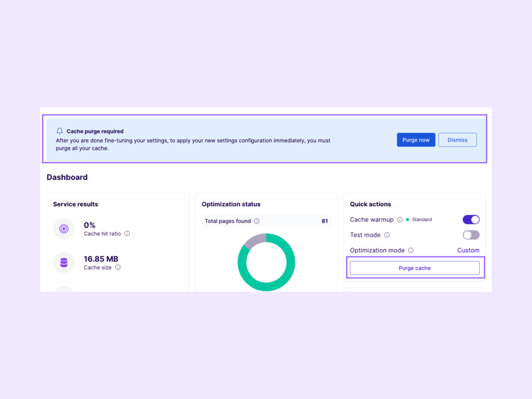Open info tooltip for Cache size
The image size is (532, 399).
pyautogui.click(x=118, y=268)
